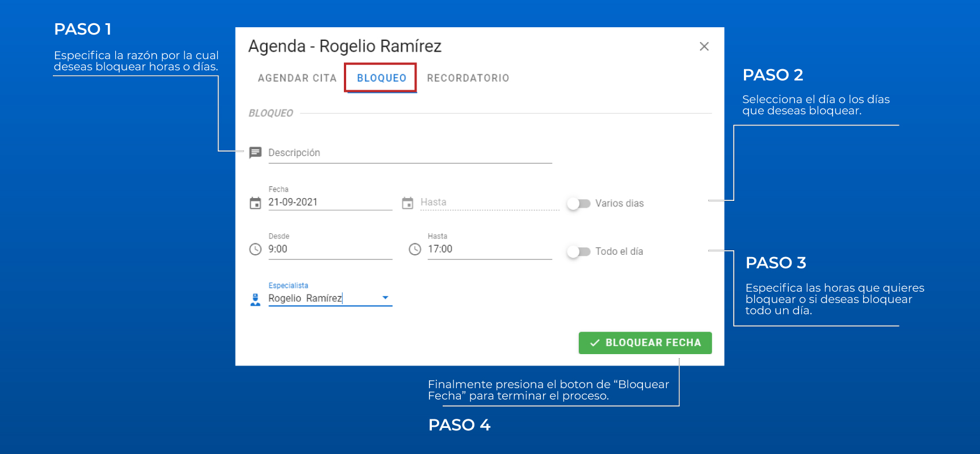Click the Hasta time clock icon
Screen dimensions: 980x454
coord(415,249)
